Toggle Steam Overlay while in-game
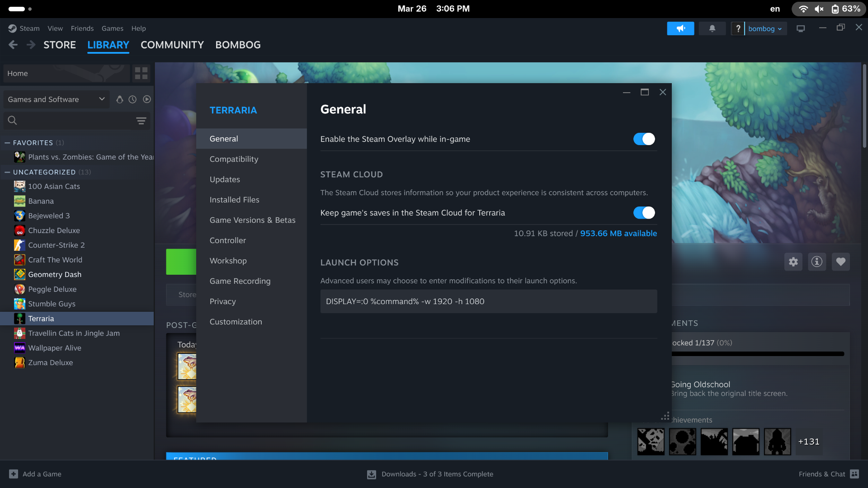Image resolution: width=868 pixels, height=488 pixels. pos(644,139)
